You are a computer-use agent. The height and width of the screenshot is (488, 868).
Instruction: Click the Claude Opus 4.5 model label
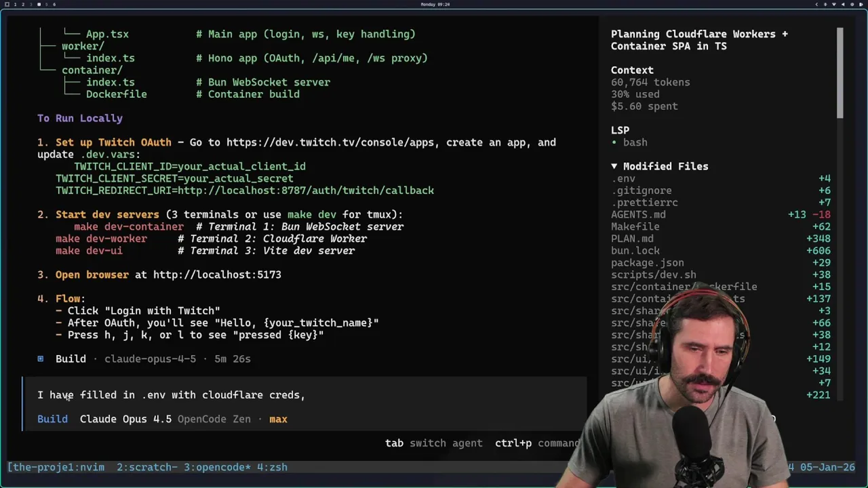click(125, 419)
